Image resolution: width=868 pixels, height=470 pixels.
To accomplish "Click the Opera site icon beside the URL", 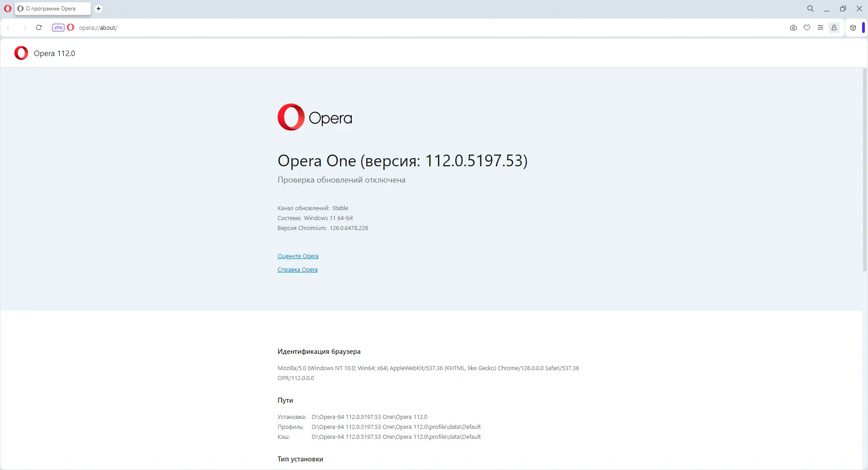I will pos(71,28).
